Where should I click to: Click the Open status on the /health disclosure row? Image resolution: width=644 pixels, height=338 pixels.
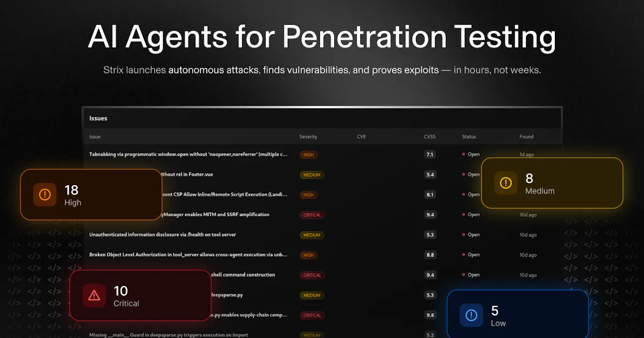[x=471, y=234]
